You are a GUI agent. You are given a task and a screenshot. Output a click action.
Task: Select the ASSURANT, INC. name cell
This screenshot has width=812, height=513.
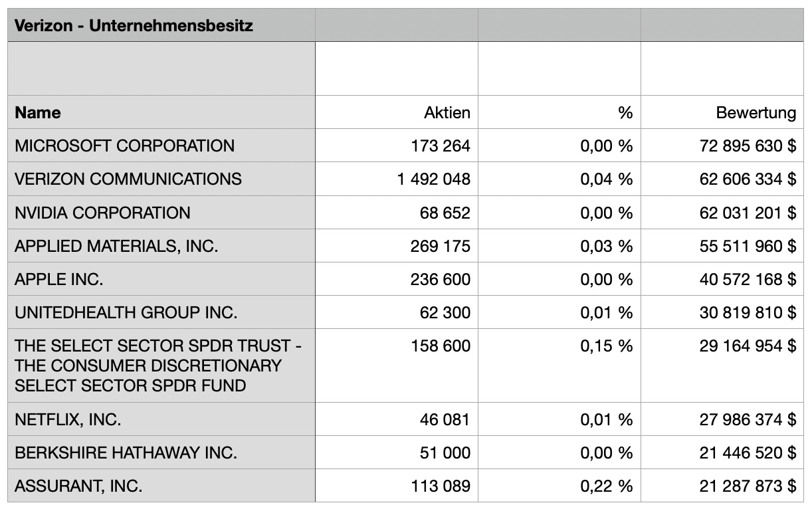(x=78, y=486)
